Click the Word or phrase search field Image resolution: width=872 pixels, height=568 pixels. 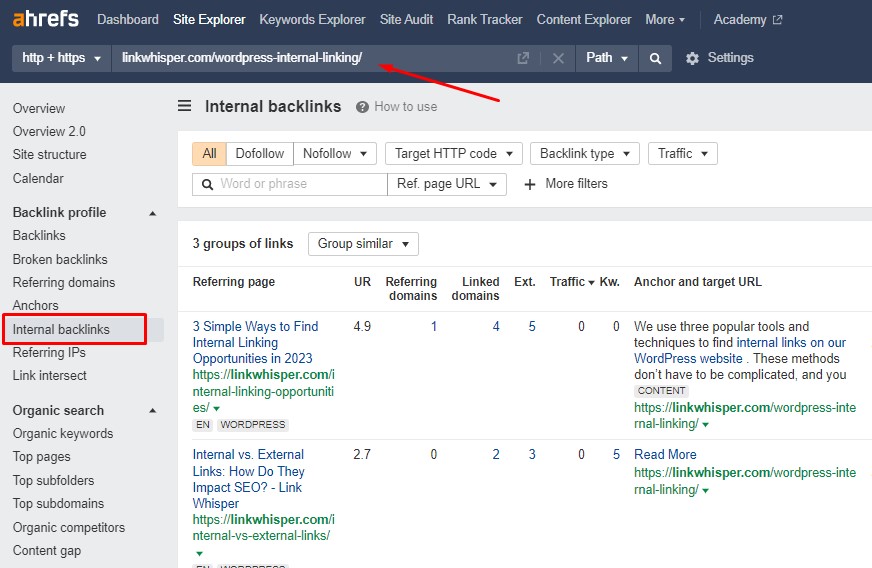290,184
